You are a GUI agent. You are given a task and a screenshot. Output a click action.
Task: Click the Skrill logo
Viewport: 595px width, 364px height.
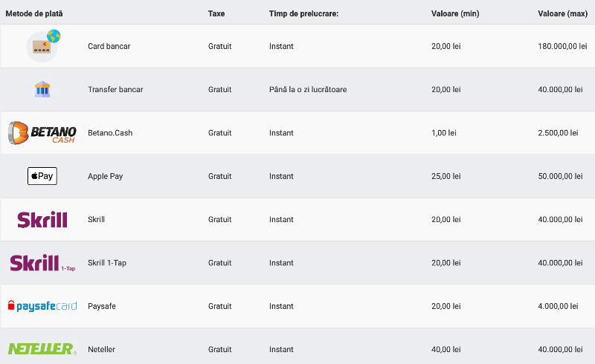42,220
